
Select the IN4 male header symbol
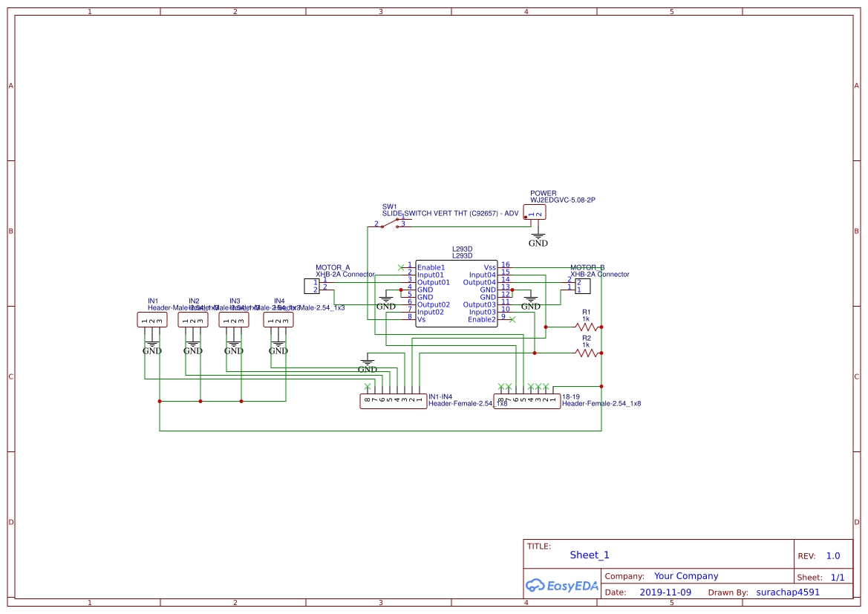(x=278, y=320)
